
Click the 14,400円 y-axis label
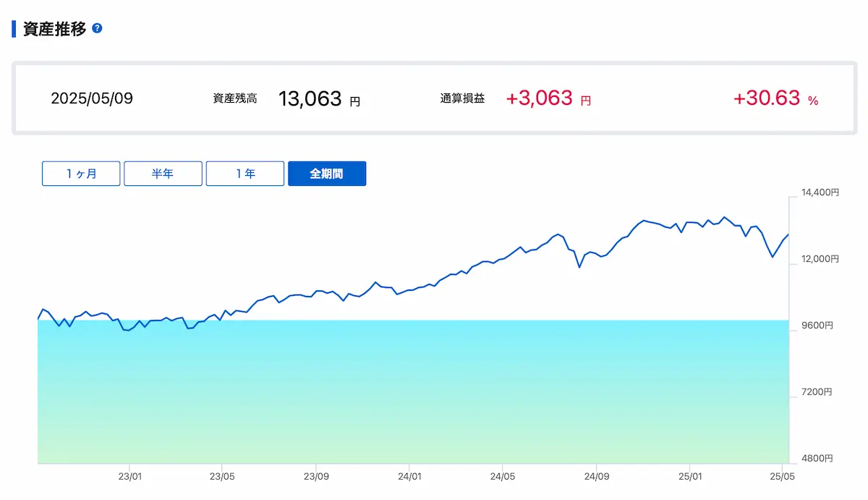(x=820, y=193)
